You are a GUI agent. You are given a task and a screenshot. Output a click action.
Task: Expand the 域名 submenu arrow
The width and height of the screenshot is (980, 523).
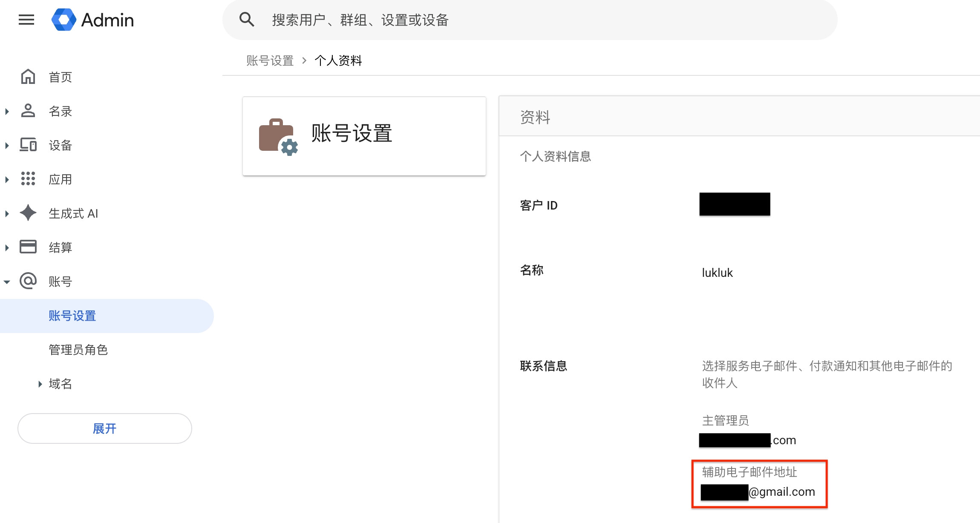(x=40, y=384)
